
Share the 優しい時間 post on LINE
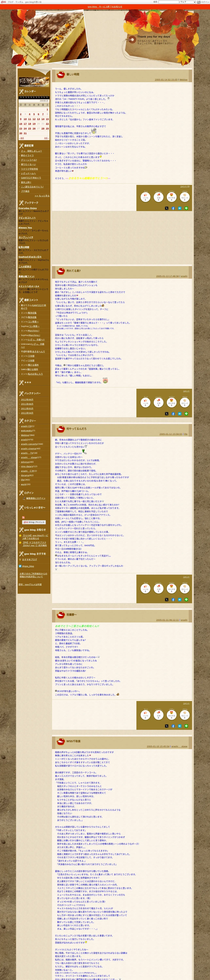coord(186,208)
